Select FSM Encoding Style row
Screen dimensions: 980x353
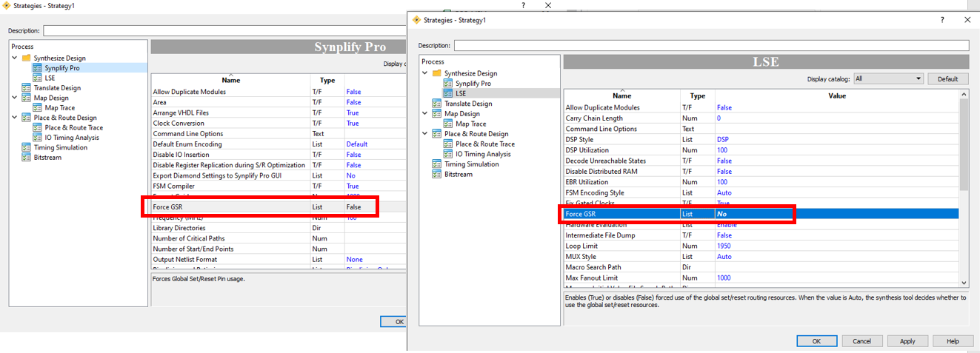coord(761,192)
